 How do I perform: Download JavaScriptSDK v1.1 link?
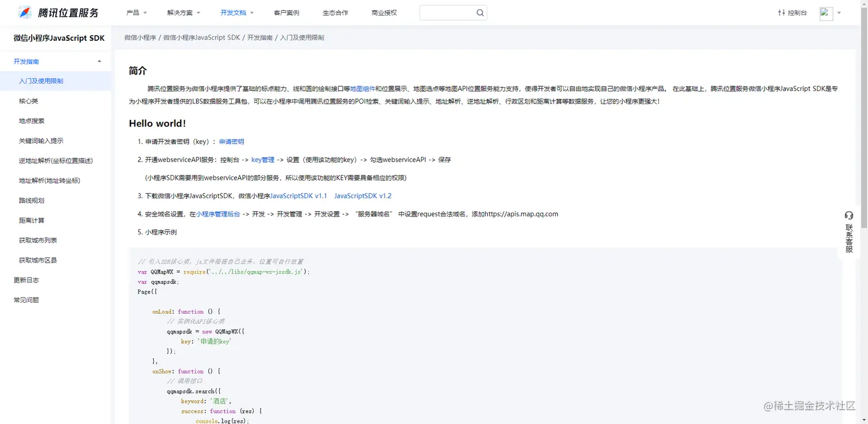tap(299, 196)
